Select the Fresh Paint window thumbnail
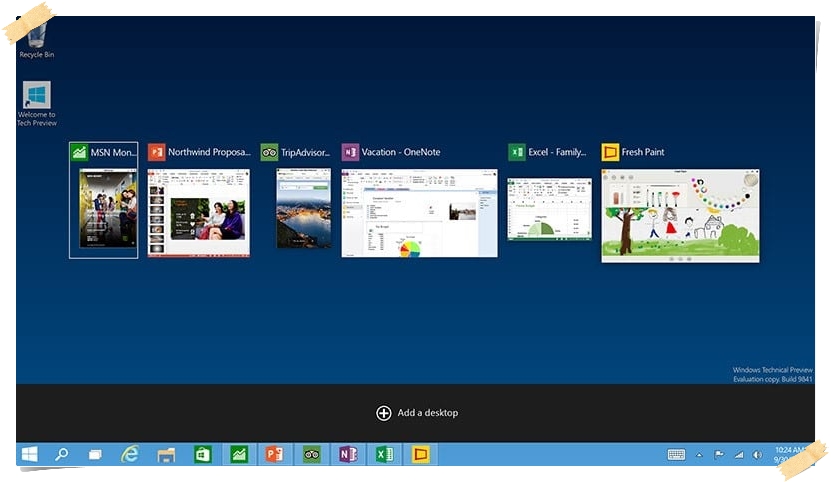831x482 pixels. click(x=680, y=215)
